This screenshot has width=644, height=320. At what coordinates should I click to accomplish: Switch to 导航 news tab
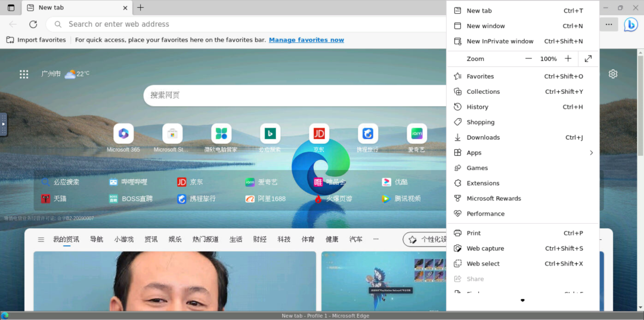(x=97, y=239)
